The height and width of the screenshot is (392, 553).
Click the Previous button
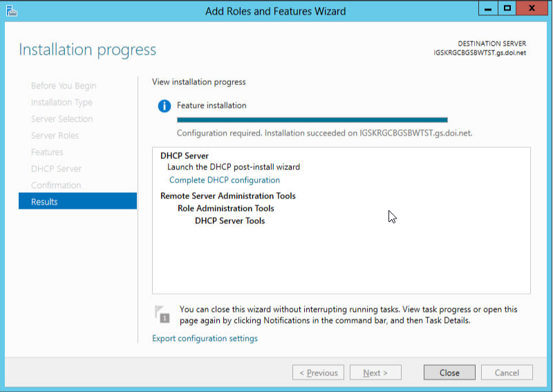318,373
